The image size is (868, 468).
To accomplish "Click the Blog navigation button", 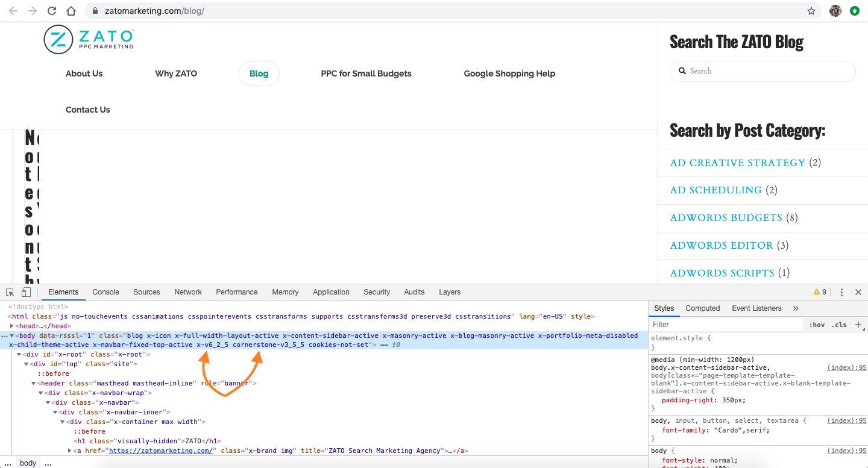I will point(259,73).
